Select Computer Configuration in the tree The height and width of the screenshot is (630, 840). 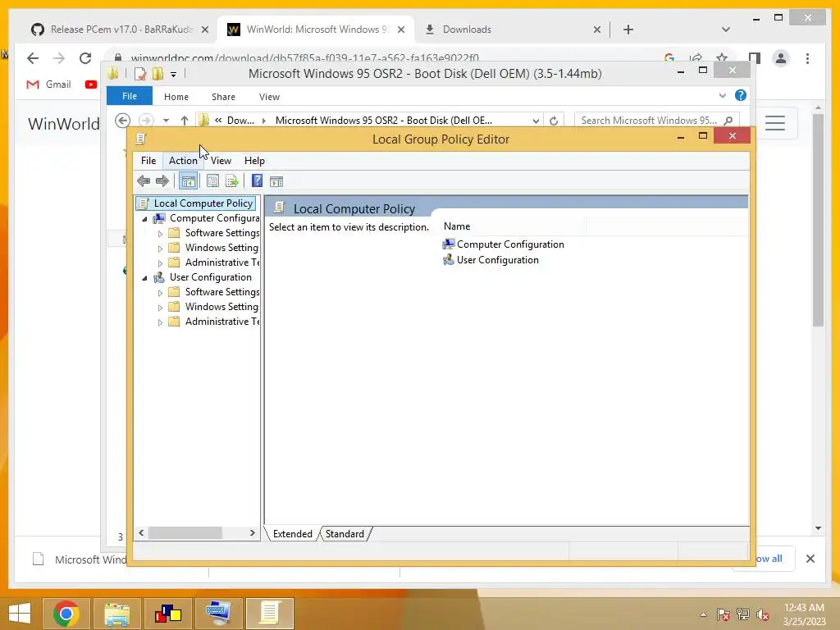tap(214, 218)
